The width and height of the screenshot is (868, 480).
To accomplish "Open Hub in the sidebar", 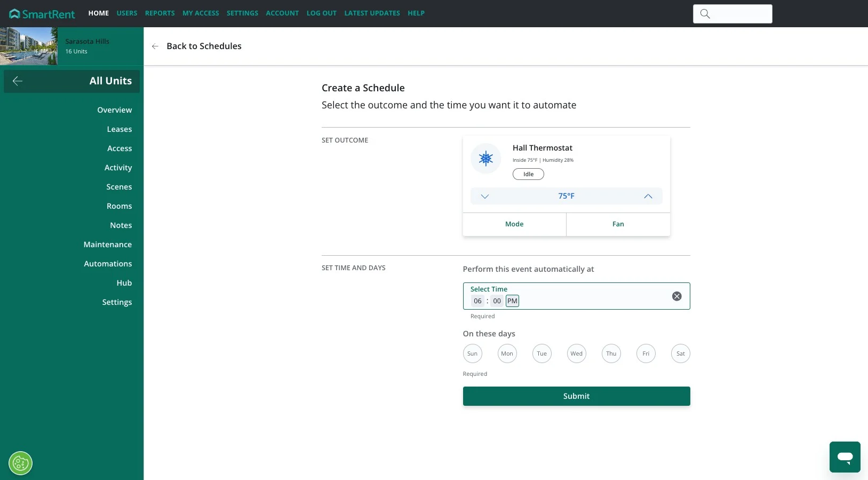I will pyautogui.click(x=124, y=283).
